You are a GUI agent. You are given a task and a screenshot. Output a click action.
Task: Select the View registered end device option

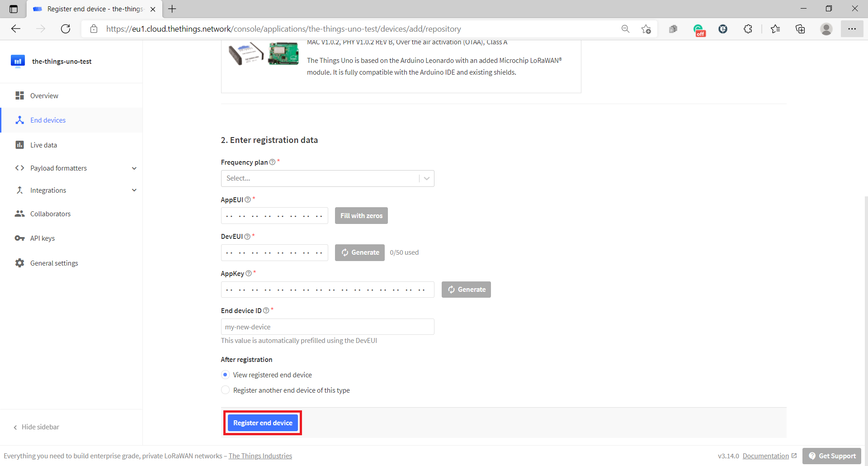pyautogui.click(x=225, y=375)
